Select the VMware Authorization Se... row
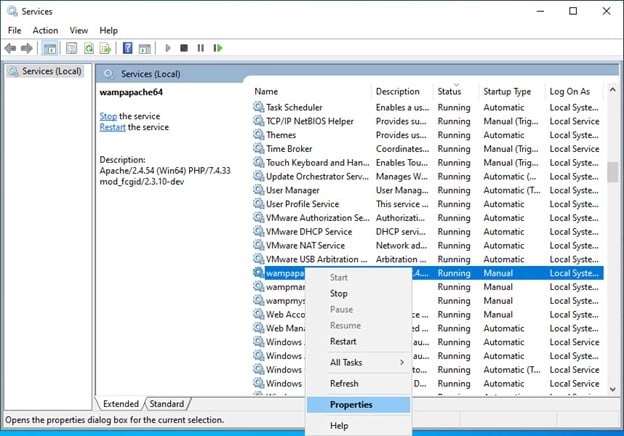Image resolution: width=624 pixels, height=436 pixels. tap(428, 218)
